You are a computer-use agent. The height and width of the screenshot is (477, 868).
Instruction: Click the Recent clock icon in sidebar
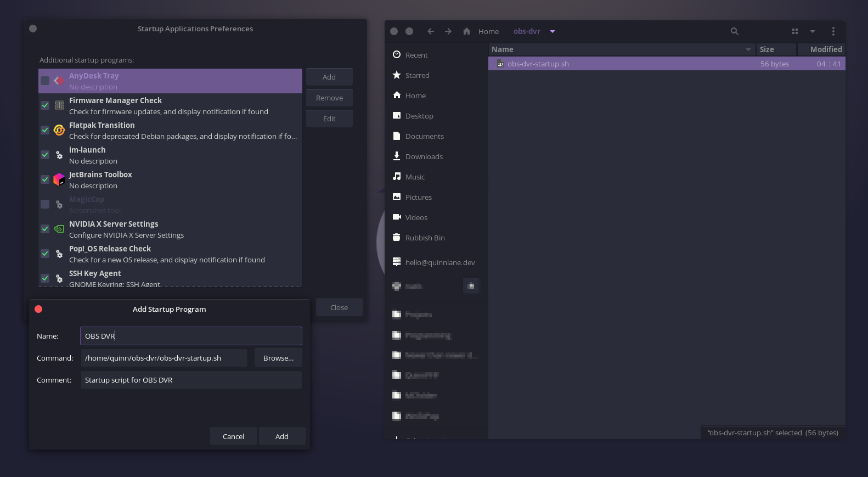(x=397, y=54)
